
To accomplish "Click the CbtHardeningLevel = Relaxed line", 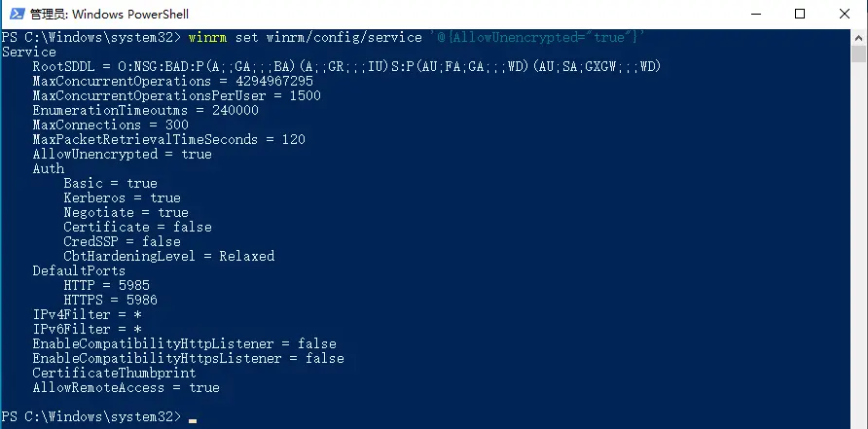I will [168, 256].
